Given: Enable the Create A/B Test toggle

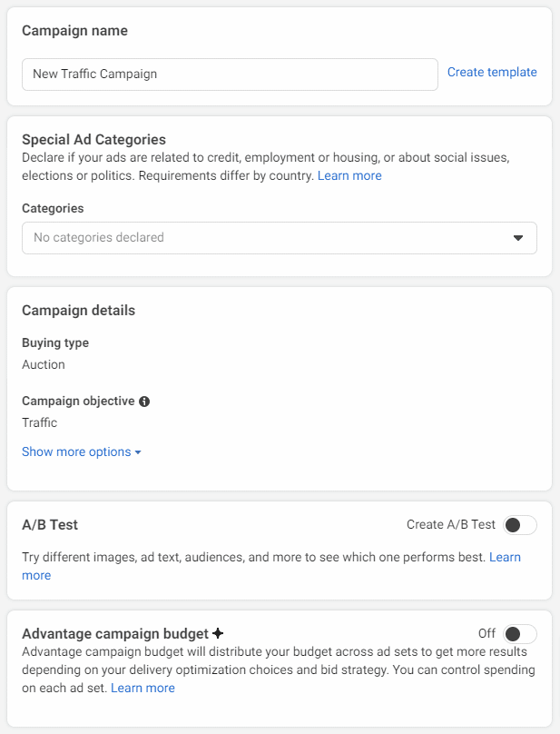Looking at the screenshot, I should (x=520, y=525).
